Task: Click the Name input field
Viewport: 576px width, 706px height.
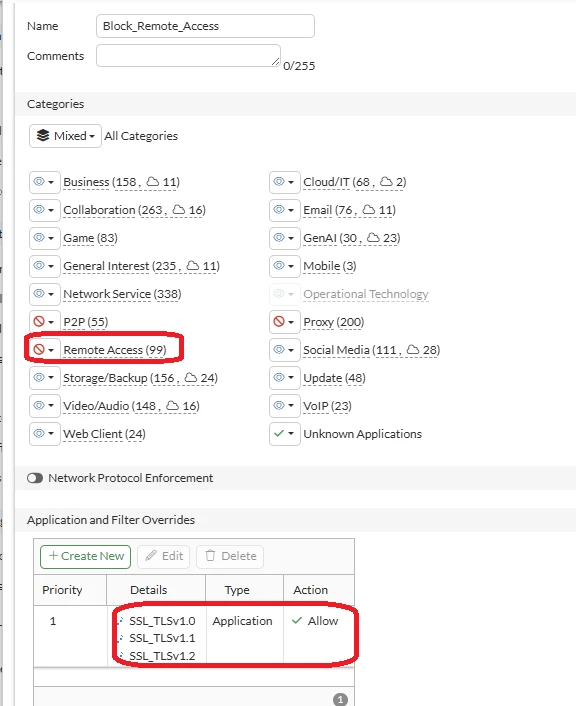Action: [205, 26]
